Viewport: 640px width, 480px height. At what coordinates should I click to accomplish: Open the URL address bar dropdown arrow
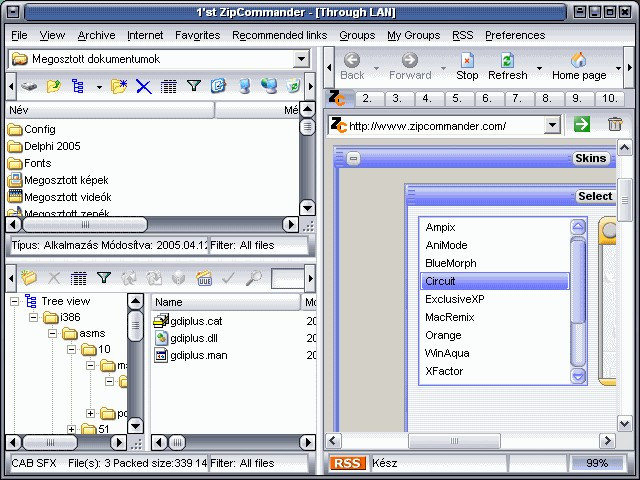coord(552,125)
